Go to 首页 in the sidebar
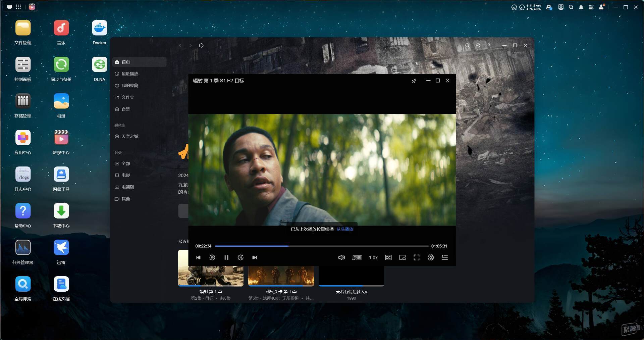This screenshot has width=644, height=340. [x=139, y=62]
